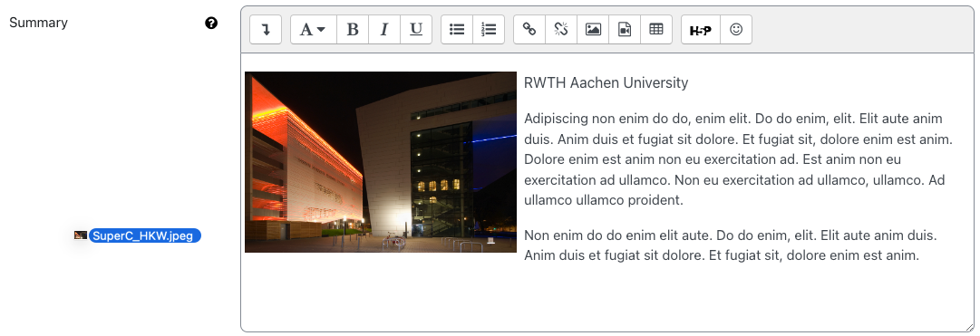The height and width of the screenshot is (336, 980).
Task: Toggle italic formatting
Action: 384,29
